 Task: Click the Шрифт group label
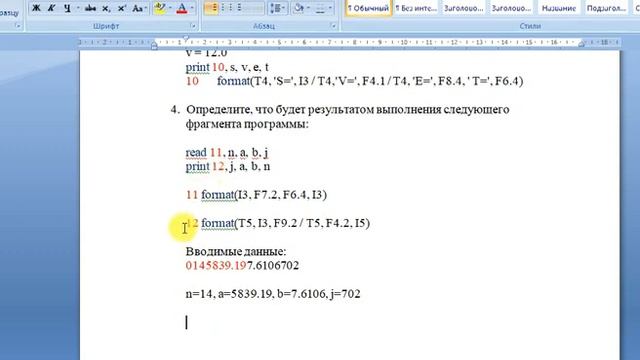pos(106,26)
